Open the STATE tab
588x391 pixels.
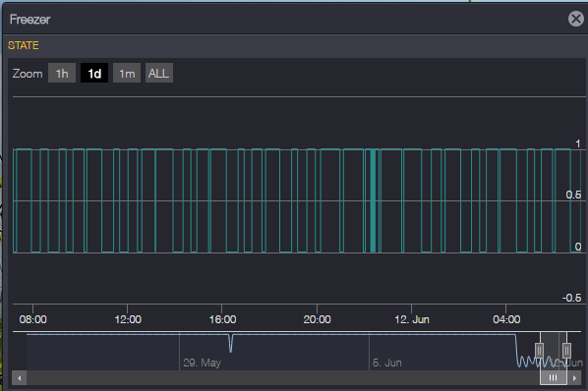coord(24,45)
